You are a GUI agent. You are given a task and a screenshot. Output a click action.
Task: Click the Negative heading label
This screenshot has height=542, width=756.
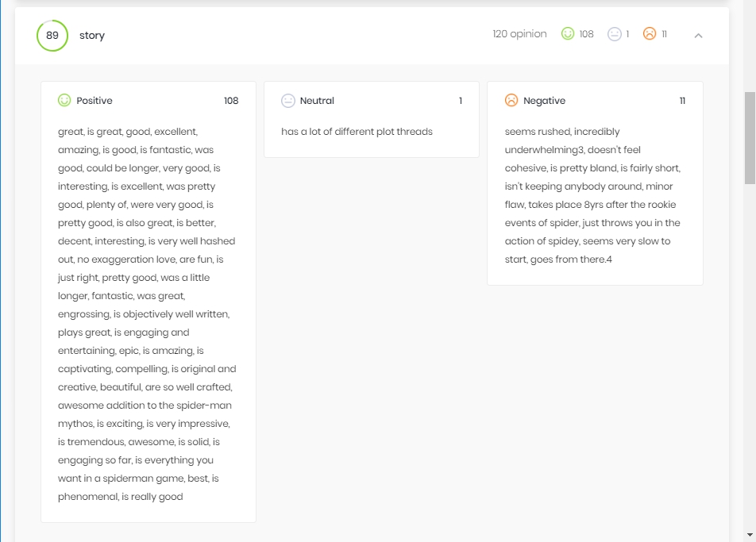pyautogui.click(x=544, y=101)
